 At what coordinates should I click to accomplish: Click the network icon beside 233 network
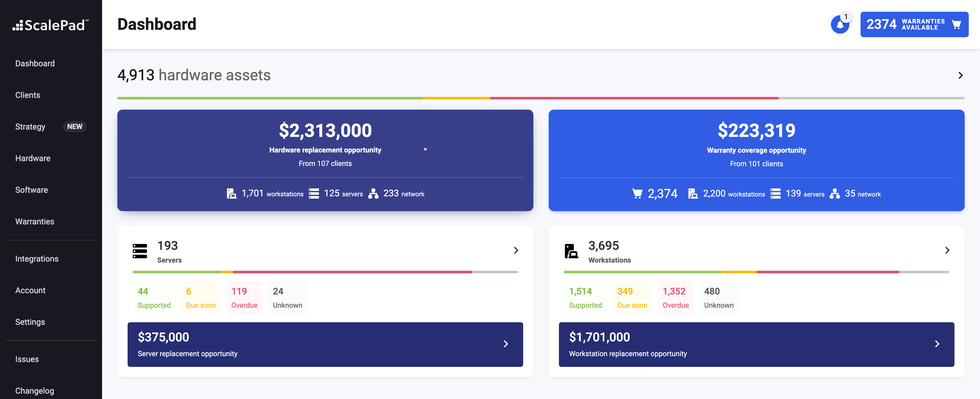373,194
